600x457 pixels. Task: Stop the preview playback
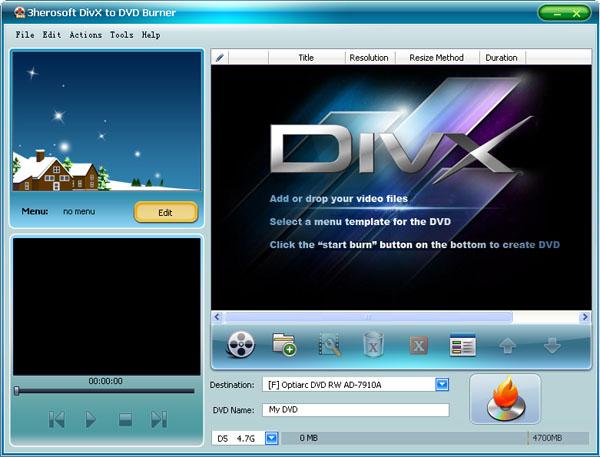coord(125,419)
